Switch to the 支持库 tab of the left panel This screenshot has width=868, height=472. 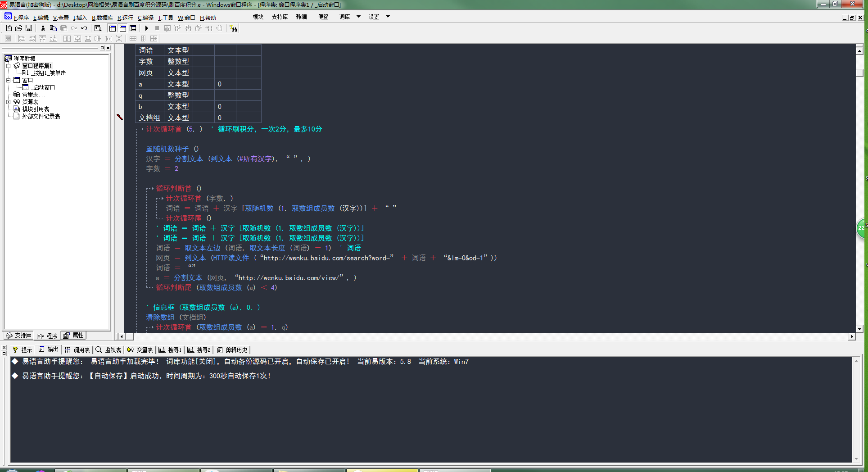(18, 336)
